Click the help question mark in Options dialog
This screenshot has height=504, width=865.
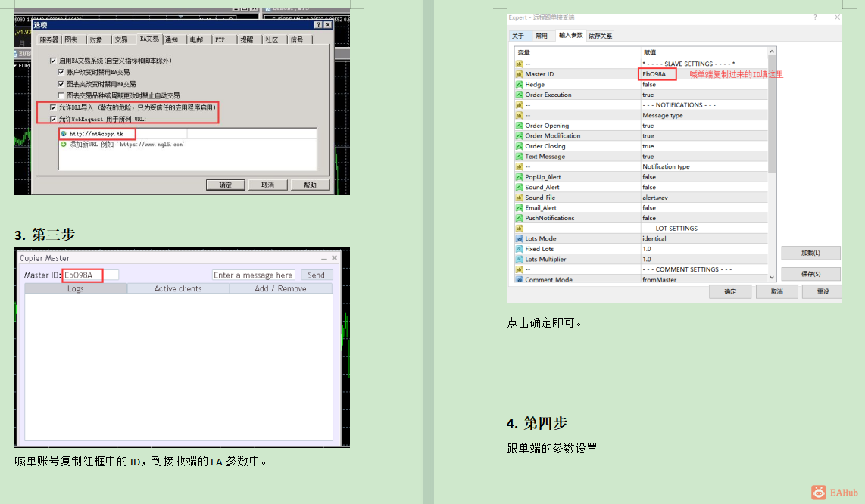coord(318,25)
